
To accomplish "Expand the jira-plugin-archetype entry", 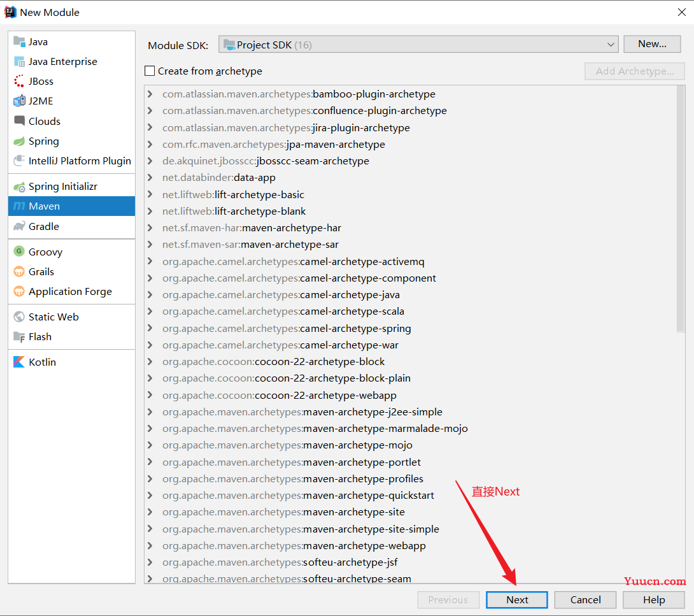I will click(x=150, y=127).
